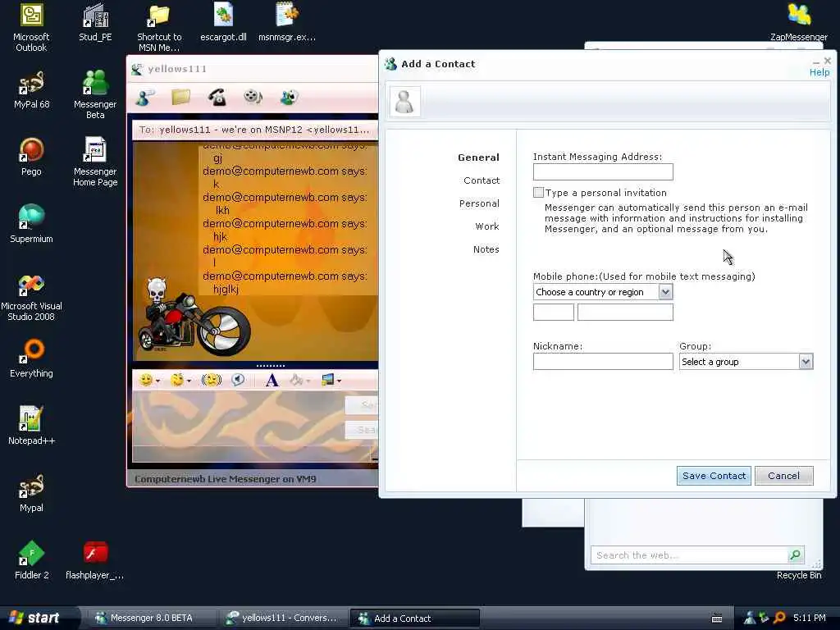Image resolution: width=840 pixels, height=630 pixels.
Task: Click mobile phone number field
Action: [625, 313]
